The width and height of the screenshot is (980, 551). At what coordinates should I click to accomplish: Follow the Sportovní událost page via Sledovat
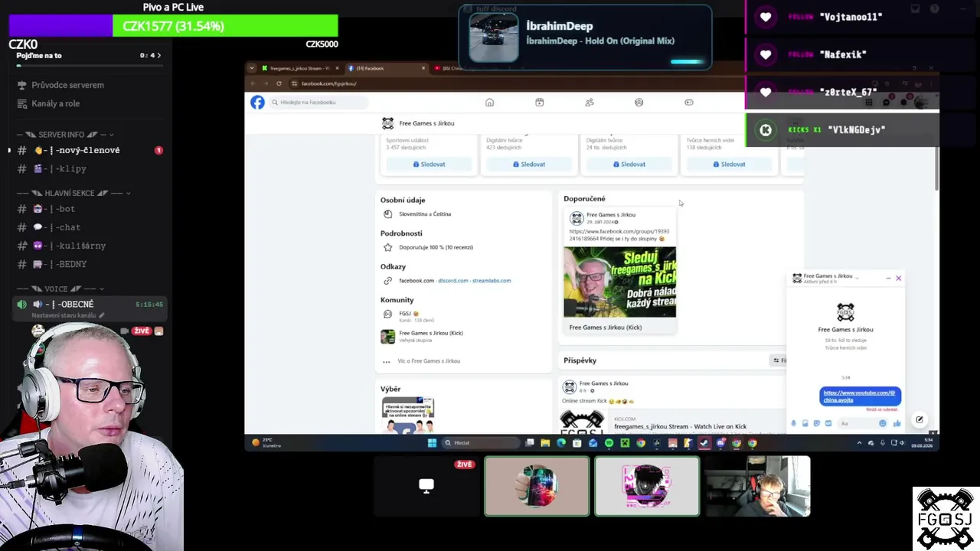429,165
